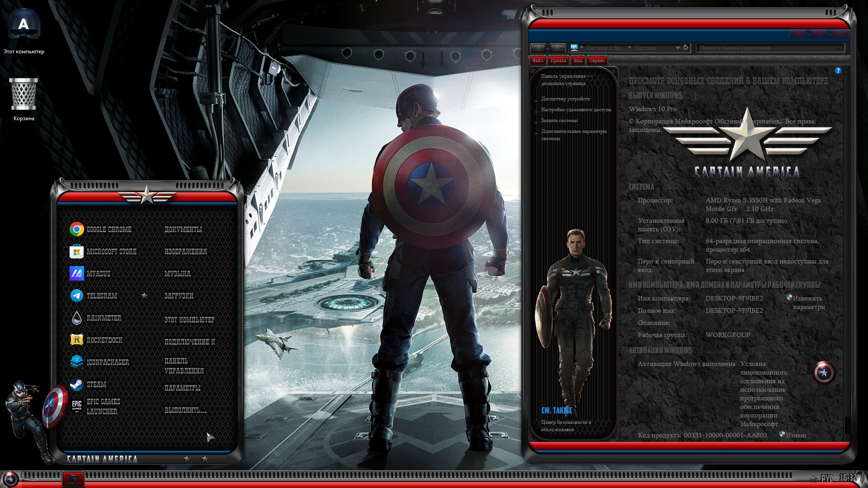This screenshot has height=488, width=868.
Task: Expand the address bar history dropdown
Action: [678, 47]
